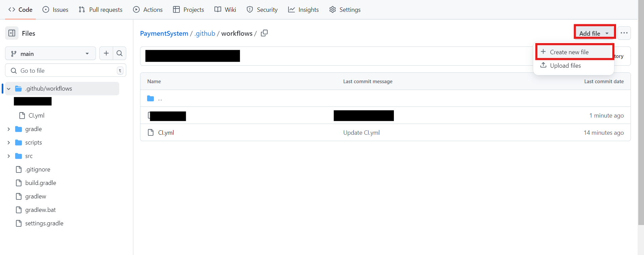The image size is (644, 255).
Task: Open the main branch selector dropdown
Action: point(50,54)
